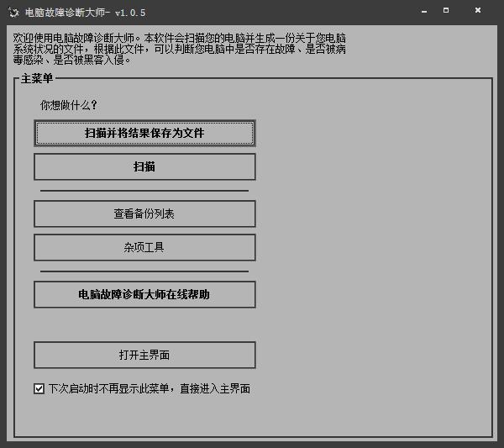Click the 你想做什么? prompt text
Screen dimensions: 504x448
coord(69,105)
